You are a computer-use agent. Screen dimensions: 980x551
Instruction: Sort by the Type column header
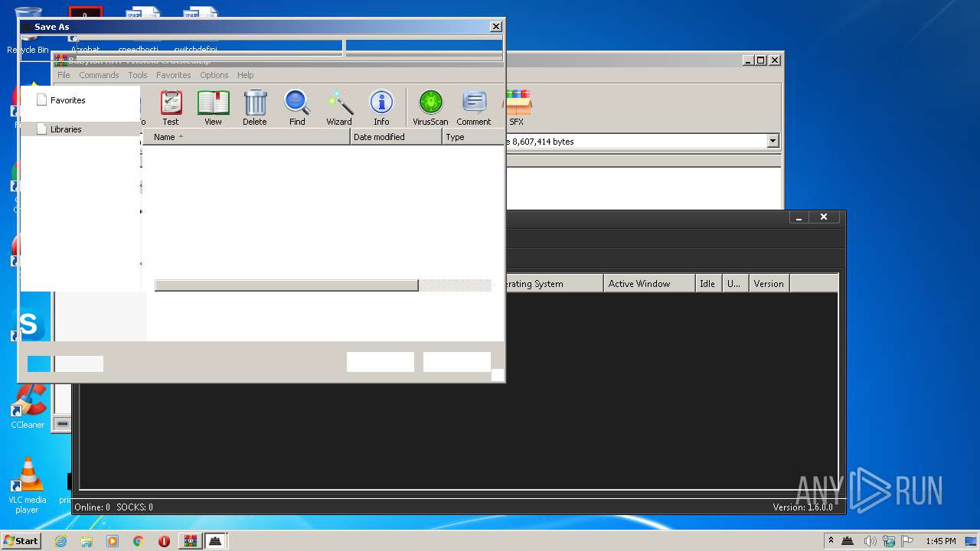point(473,137)
